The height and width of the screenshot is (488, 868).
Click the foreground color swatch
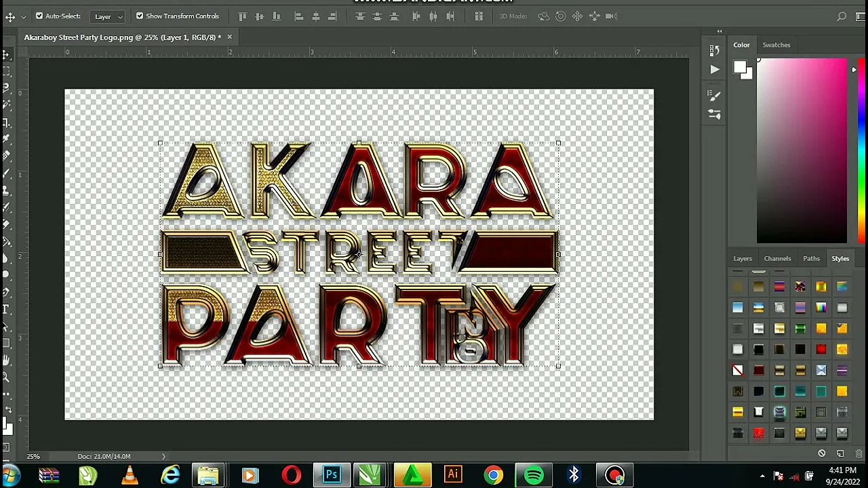point(739,67)
